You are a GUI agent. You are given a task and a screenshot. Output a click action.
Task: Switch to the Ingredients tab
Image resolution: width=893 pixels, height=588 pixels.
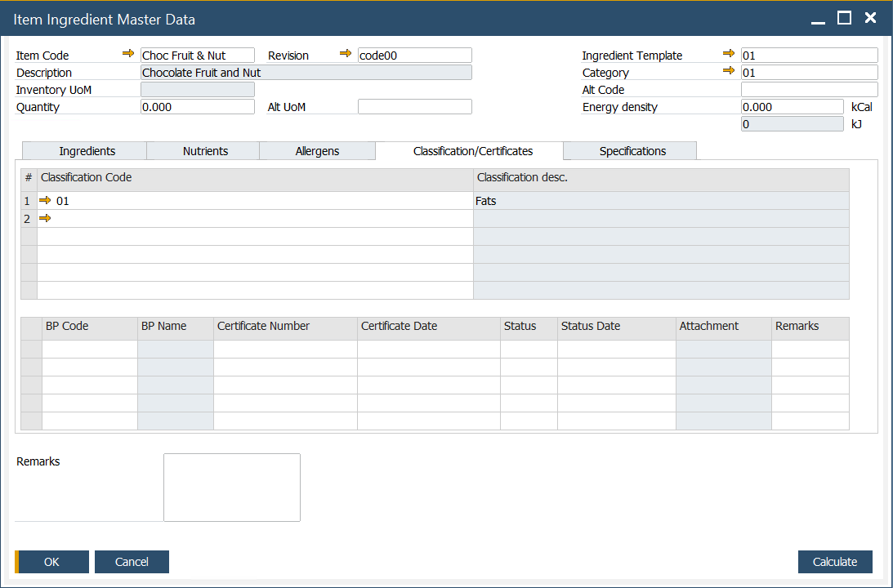[84, 150]
